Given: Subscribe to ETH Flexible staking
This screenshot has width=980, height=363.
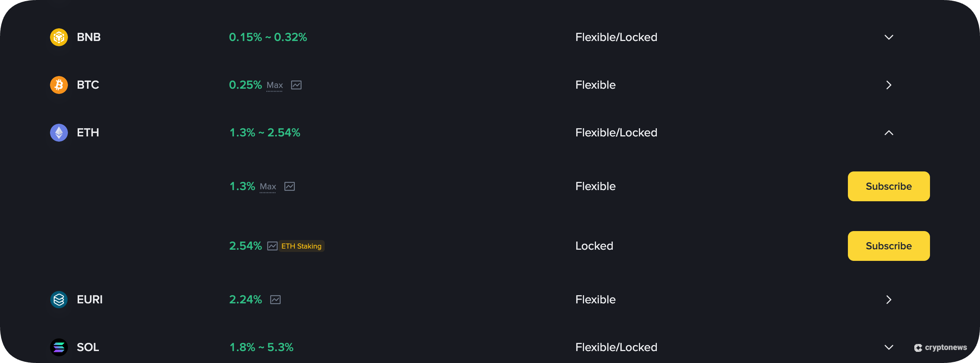Looking at the screenshot, I should (889, 186).
